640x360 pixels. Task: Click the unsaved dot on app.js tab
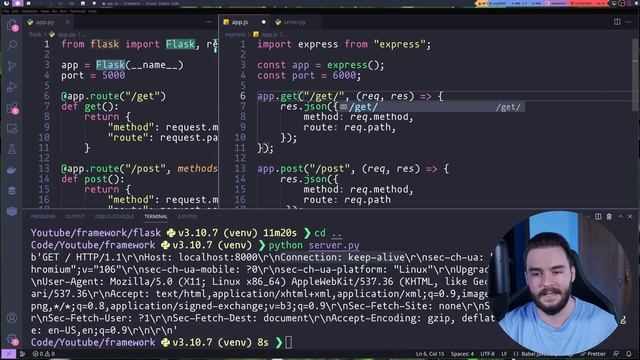[x=264, y=22]
